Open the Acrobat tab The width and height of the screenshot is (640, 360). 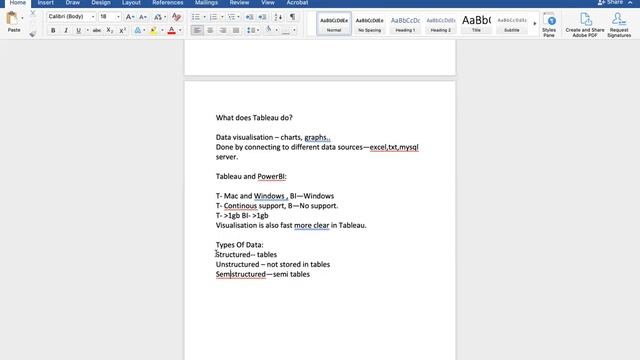pos(297,2)
